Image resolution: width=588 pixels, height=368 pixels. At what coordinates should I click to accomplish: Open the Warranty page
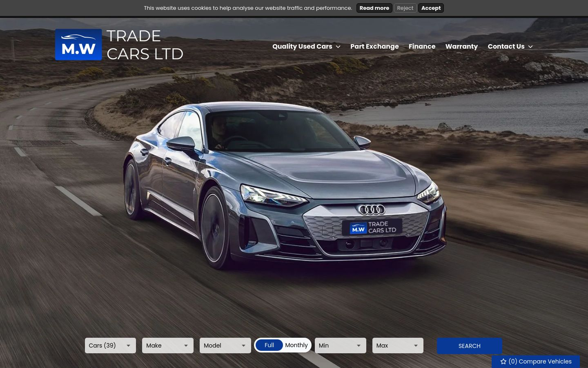click(x=461, y=46)
